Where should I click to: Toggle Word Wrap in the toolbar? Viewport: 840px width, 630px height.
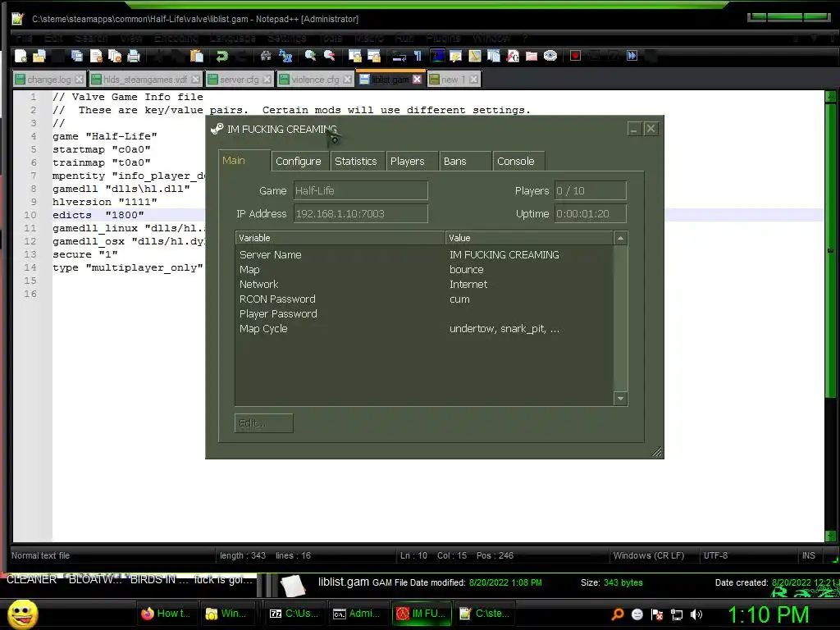(x=399, y=56)
